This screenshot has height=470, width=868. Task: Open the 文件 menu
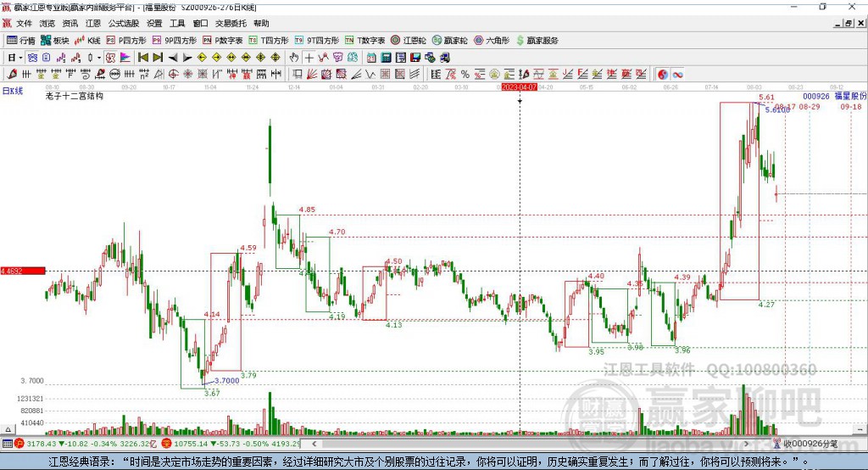point(24,23)
